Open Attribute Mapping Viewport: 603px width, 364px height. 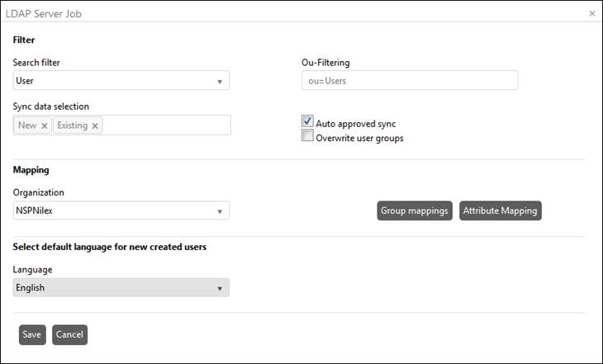click(500, 210)
